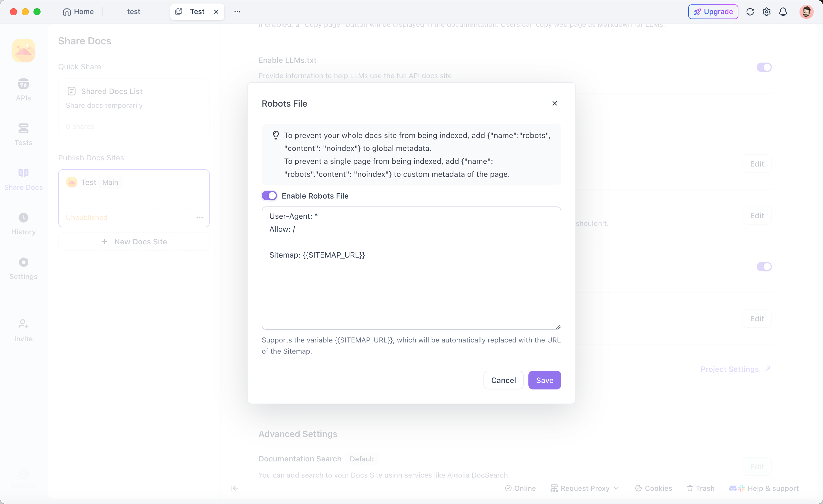Open the Tests sidebar icon
This screenshot has height=504, width=823.
tap(23, 134)
